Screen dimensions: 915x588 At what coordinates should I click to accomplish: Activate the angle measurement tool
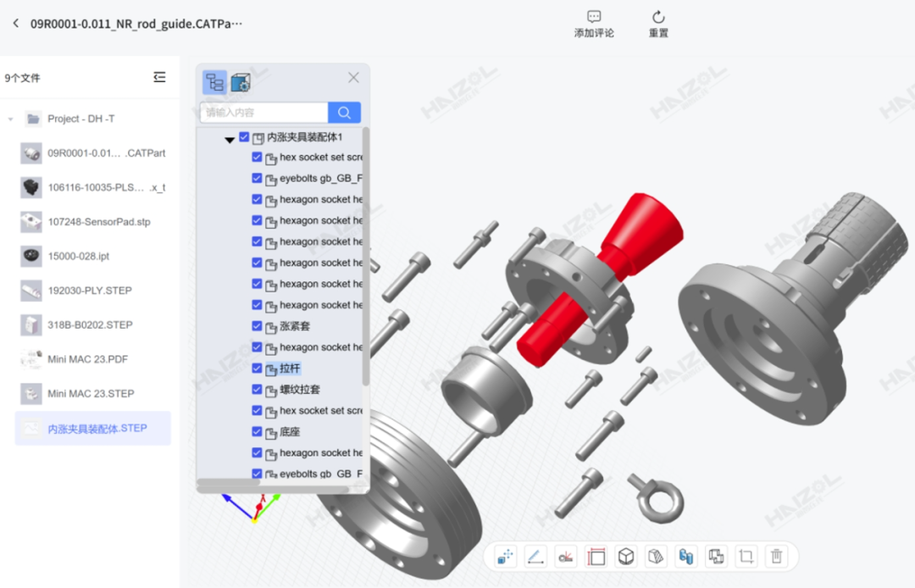[x=565, y=557]
